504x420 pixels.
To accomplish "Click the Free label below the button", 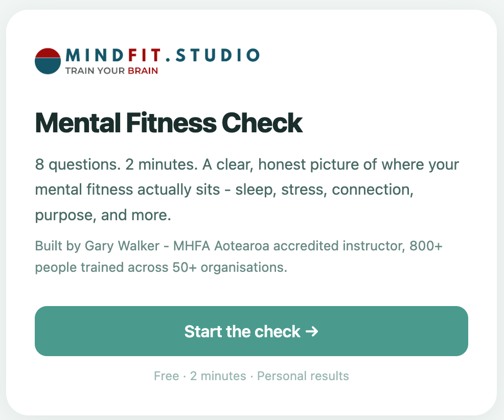I will pyautogui.click(x=166, y=376).
